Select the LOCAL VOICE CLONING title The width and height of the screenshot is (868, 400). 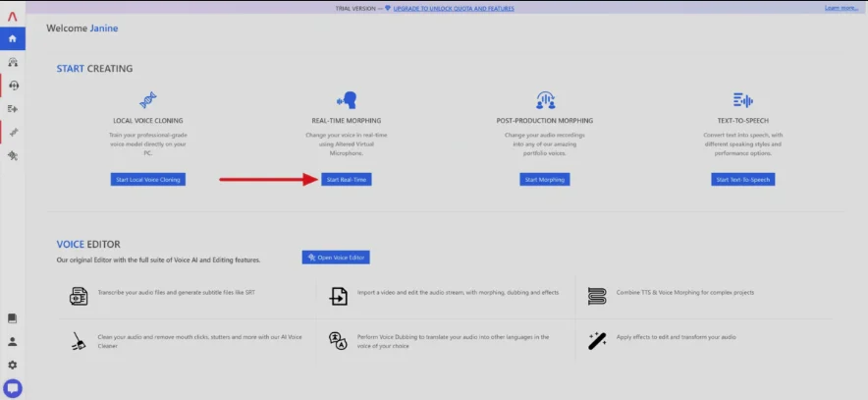[148, 120]
